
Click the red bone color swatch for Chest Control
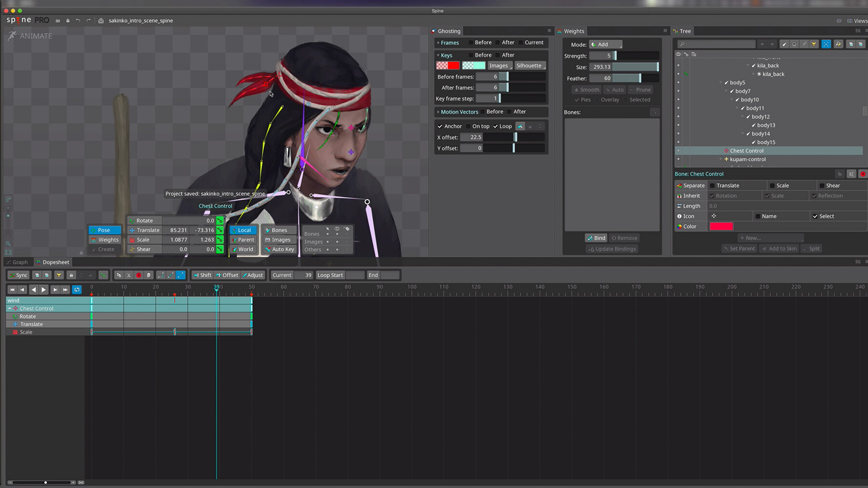(x=721, y=226)
